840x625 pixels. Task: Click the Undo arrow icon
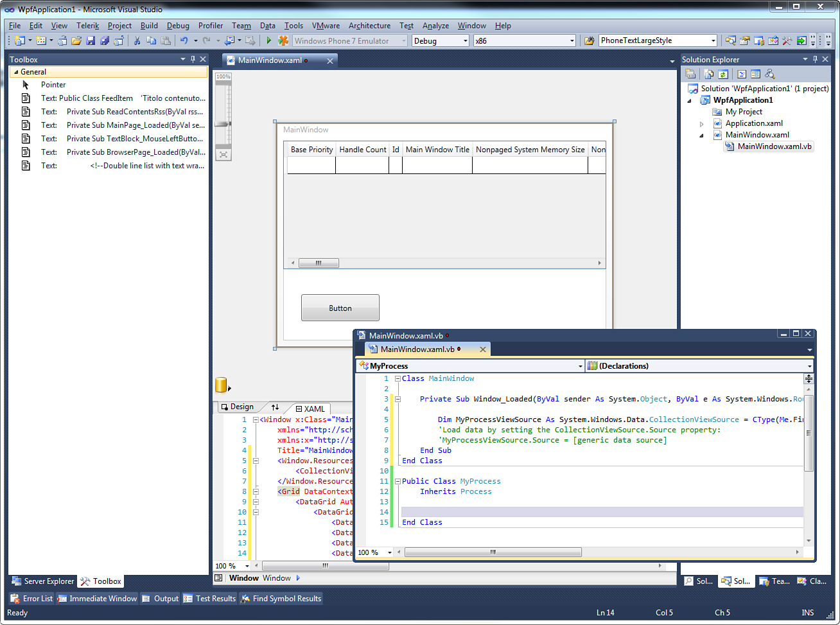184,40
